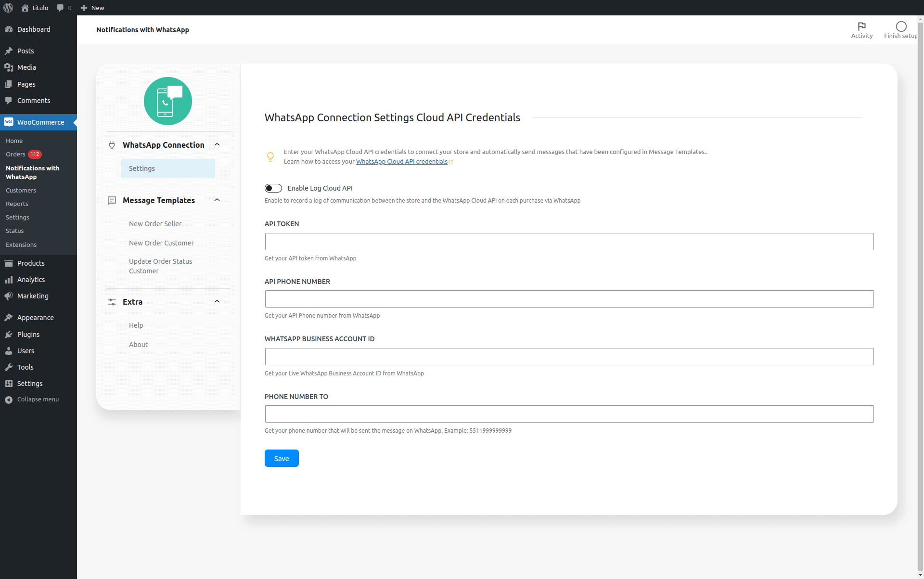The height and width of the screenshot is (579, 924).
Task: Open Analytics from the sidebar icon
Action: pos(9,280)
